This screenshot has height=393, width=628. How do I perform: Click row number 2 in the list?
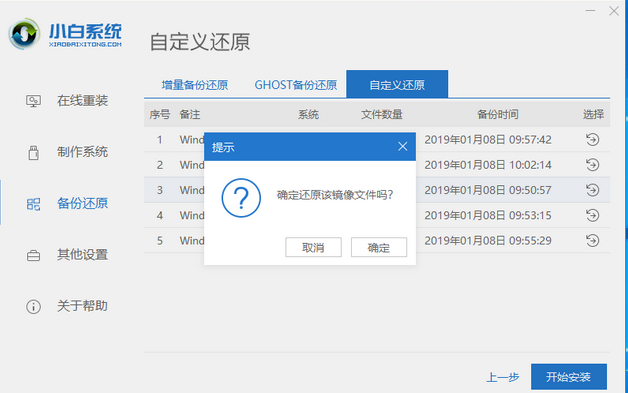pos(160,165)
